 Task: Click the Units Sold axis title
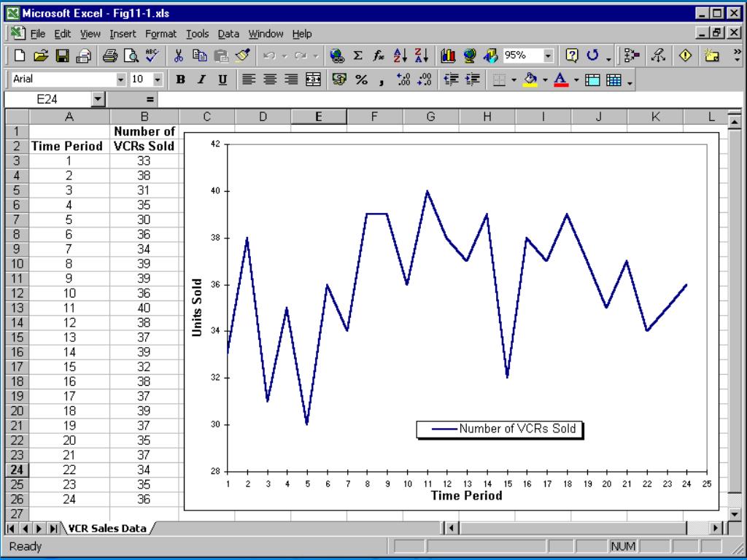(x=198, y=308)
